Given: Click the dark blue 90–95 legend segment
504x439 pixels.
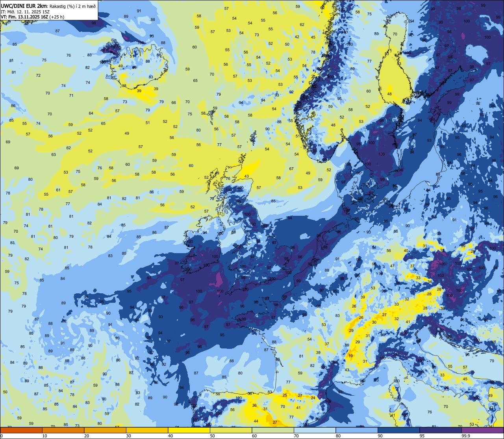Looking at the screenshot, I should click(x=398, y=430).
